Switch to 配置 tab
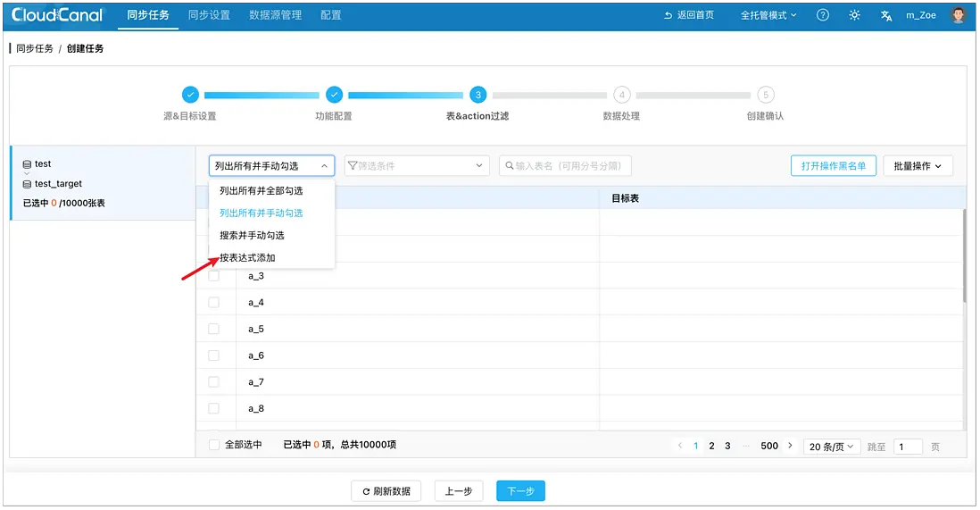The height and width of the screenshot is (510, 980). 330,15
